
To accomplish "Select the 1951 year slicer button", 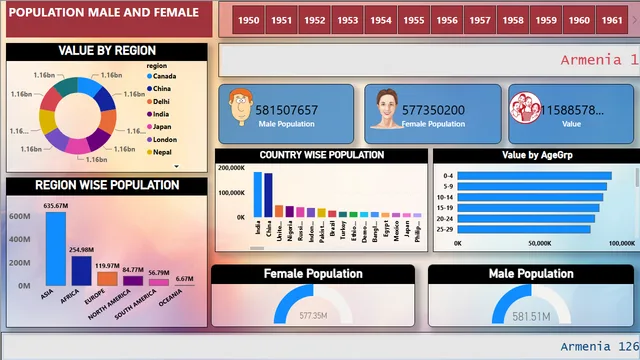I will pos(282,20).
